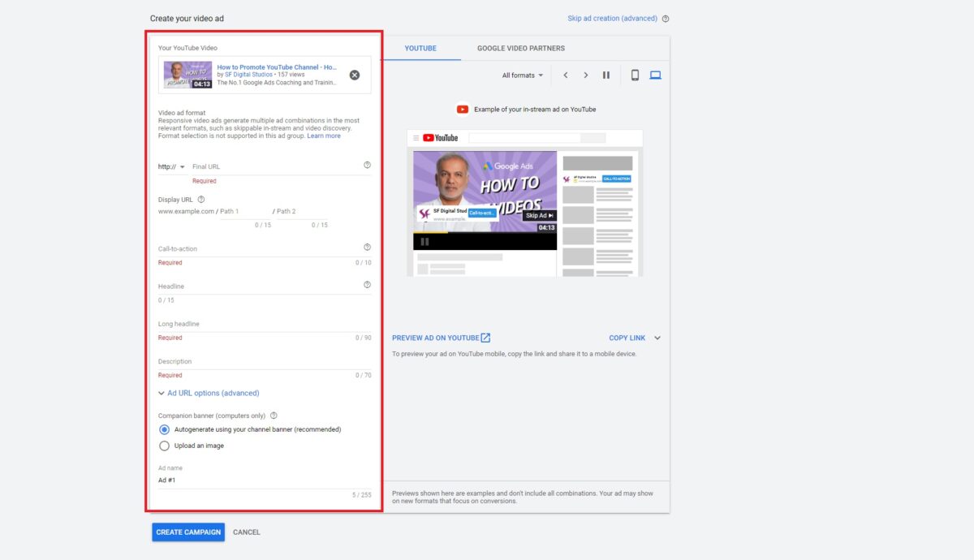
Task: Focus the Description input field
Action: [x=265, y=361]
